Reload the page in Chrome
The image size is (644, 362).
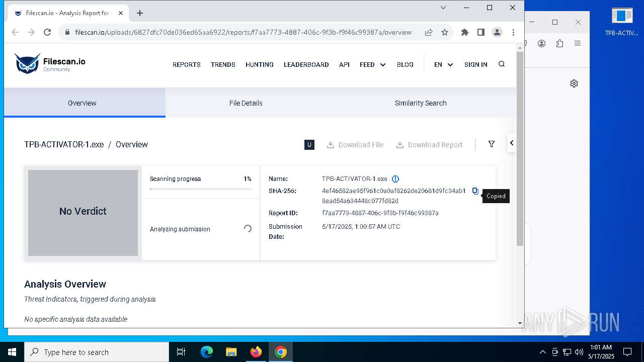47,32
